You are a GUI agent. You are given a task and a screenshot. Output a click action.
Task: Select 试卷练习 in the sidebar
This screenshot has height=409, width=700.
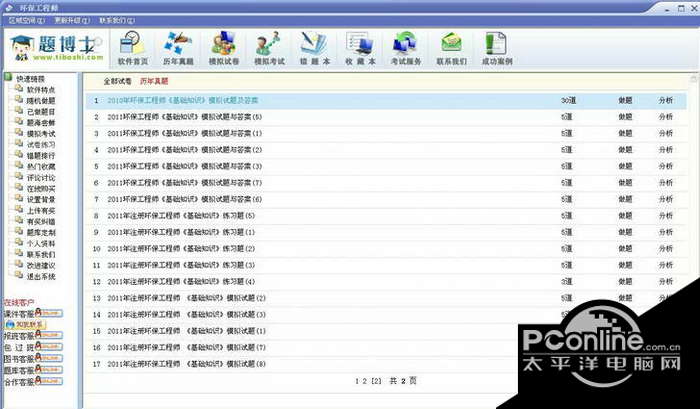(41, 145)
